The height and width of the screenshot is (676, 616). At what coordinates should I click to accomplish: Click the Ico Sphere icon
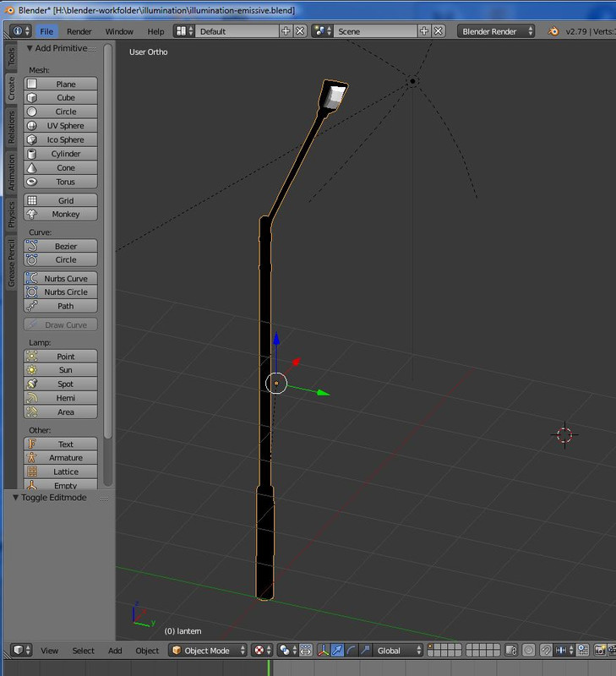point(32,139)
